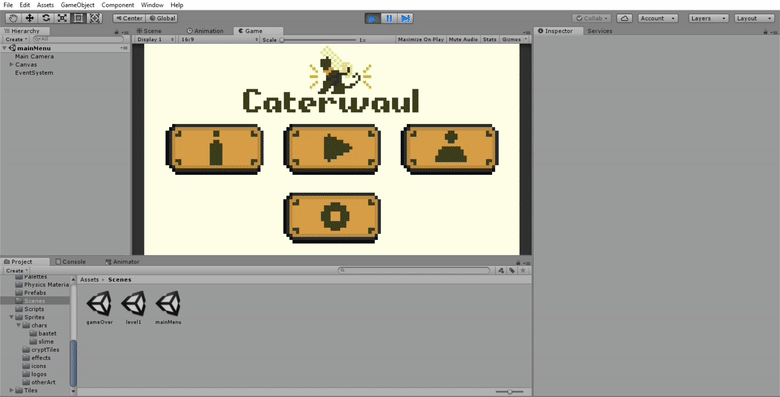Click the favorite star icon in Project
The height and width of the screenshot is (397, 780).
pyautogui.click(x=523, y=270)
